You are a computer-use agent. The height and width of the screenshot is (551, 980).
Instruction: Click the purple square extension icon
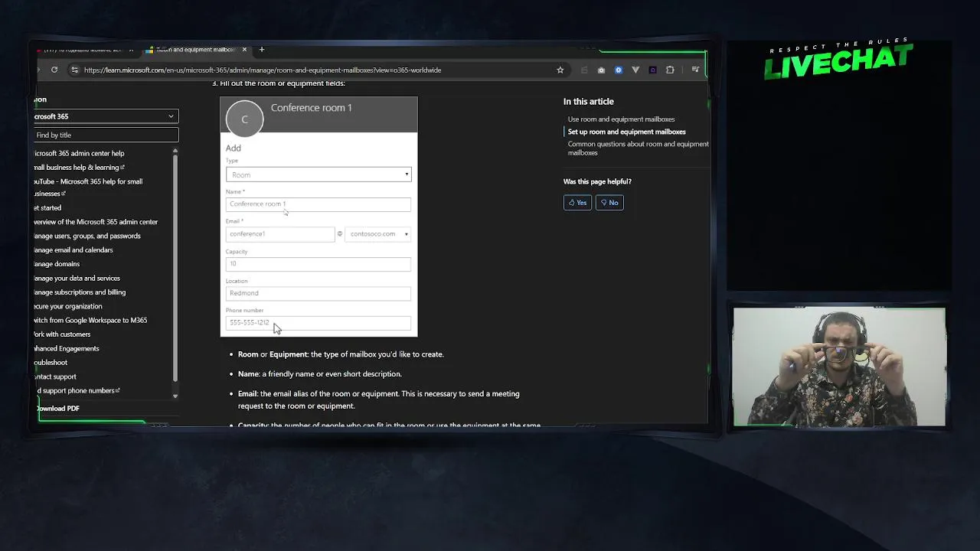coord(652,70)
